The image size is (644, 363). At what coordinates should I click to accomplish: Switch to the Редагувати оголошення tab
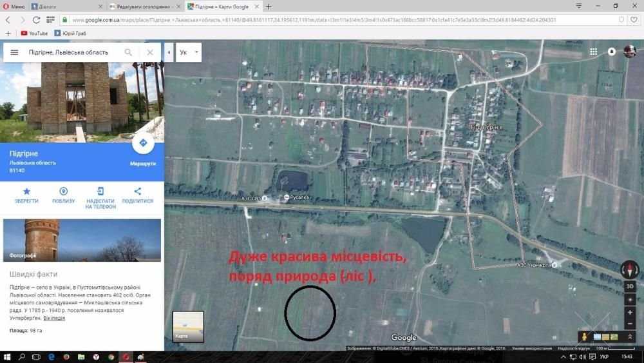click(144, 6)
